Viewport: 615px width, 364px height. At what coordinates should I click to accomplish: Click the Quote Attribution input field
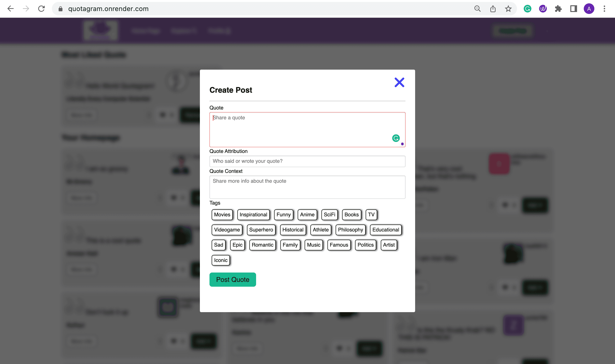(x=307, y=161)
